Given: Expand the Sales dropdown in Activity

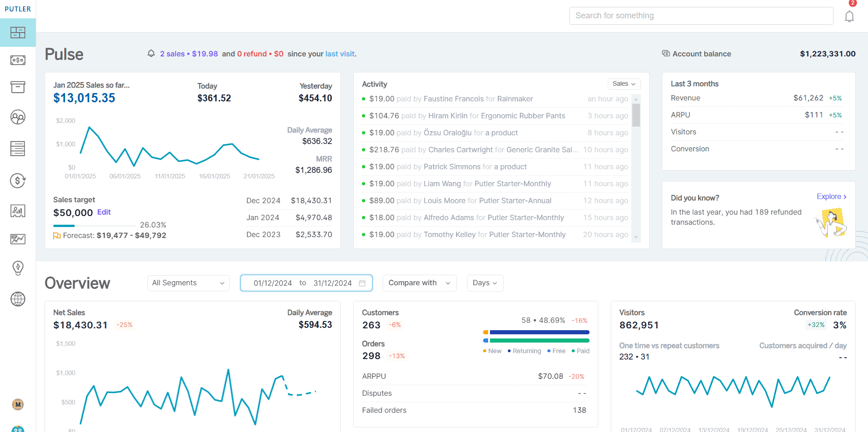Looking at the screenshot, I should pos(624,84).
